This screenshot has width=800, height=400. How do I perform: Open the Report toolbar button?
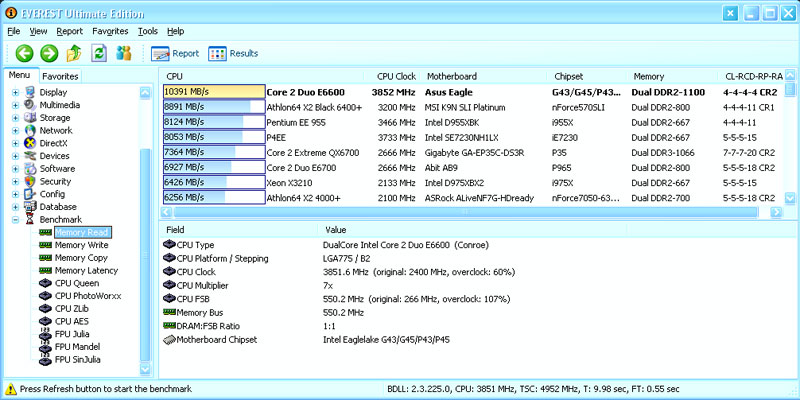(x=175, y=54)
